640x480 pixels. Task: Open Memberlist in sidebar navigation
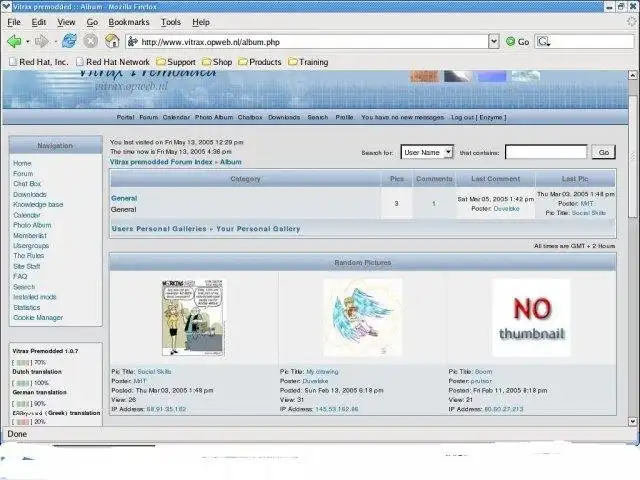30,236
